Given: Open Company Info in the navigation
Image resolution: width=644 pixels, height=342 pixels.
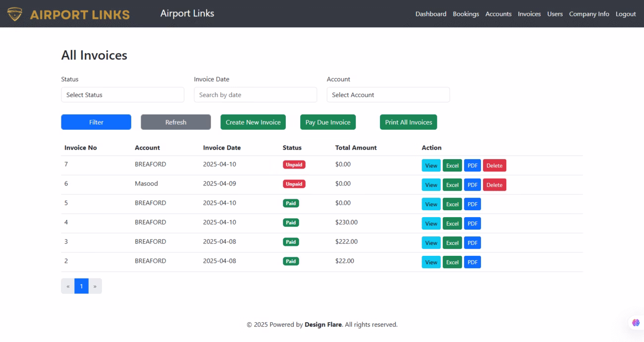Looking at the screenshot, I should pos(589,14).
